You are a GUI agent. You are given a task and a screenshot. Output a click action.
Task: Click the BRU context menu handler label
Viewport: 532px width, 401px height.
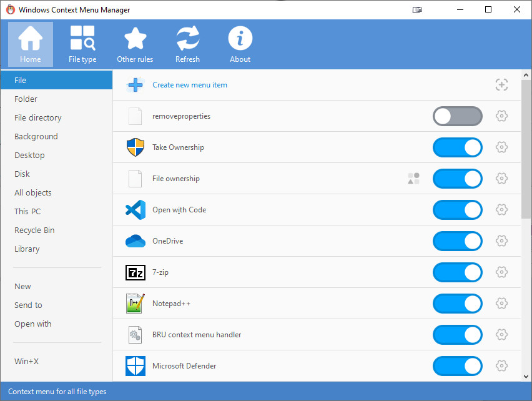[x=197, y=335]
